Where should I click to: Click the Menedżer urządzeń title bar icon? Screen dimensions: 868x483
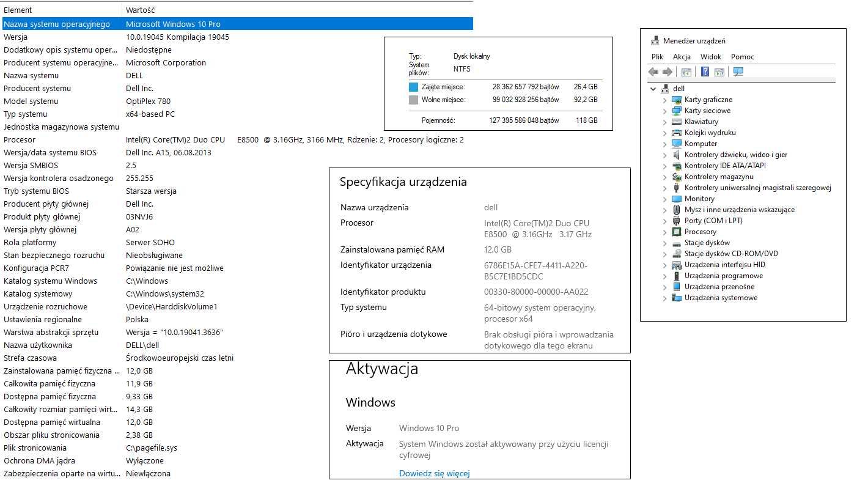655,41
